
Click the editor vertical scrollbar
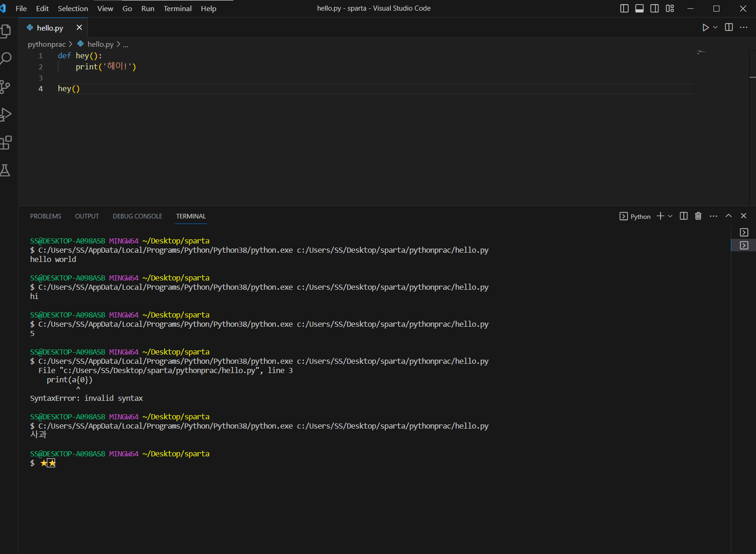click(753, 127)
